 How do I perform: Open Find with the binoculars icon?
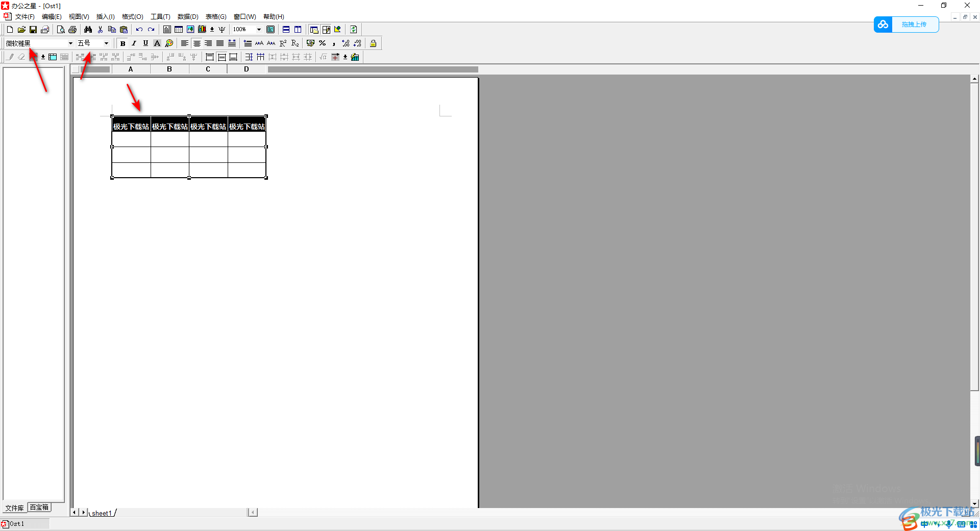click(x=88, y=30)
